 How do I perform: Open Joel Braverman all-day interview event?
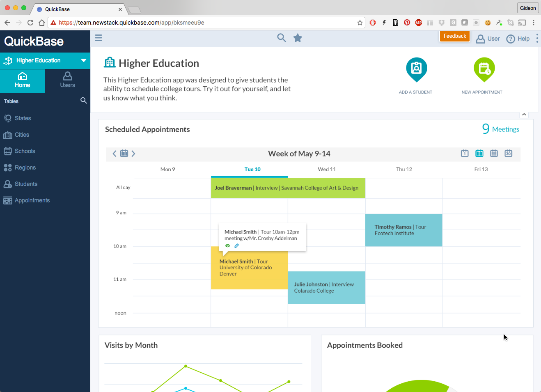288,188
